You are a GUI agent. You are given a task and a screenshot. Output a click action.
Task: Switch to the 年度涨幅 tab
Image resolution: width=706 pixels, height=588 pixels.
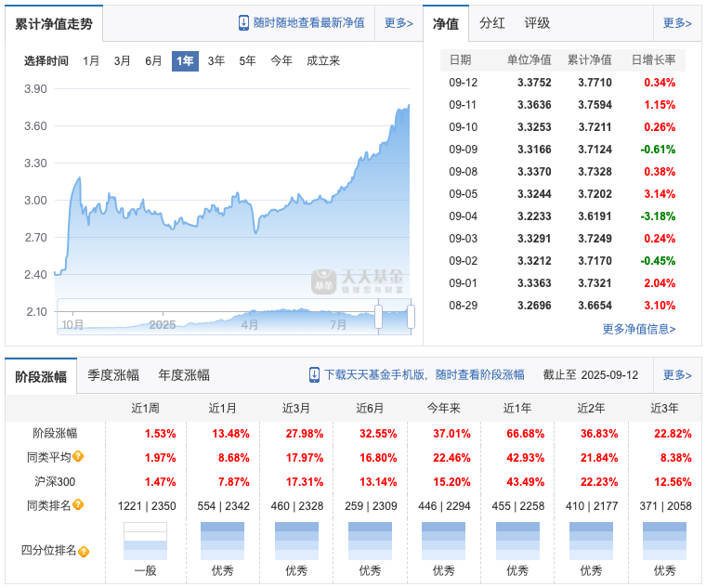(x=184, y=375)
